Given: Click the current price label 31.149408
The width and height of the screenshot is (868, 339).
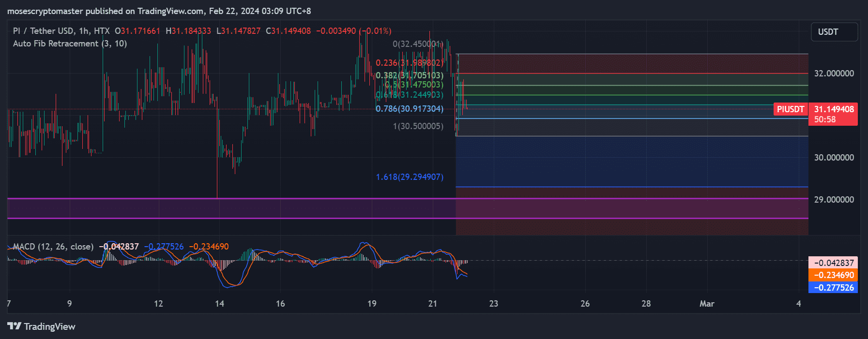Looking at the screenshot, I should click(x=834, y=109).
